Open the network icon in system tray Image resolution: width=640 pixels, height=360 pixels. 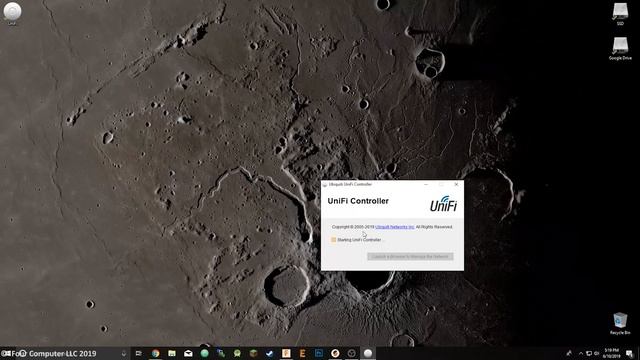tap(589, 353)
